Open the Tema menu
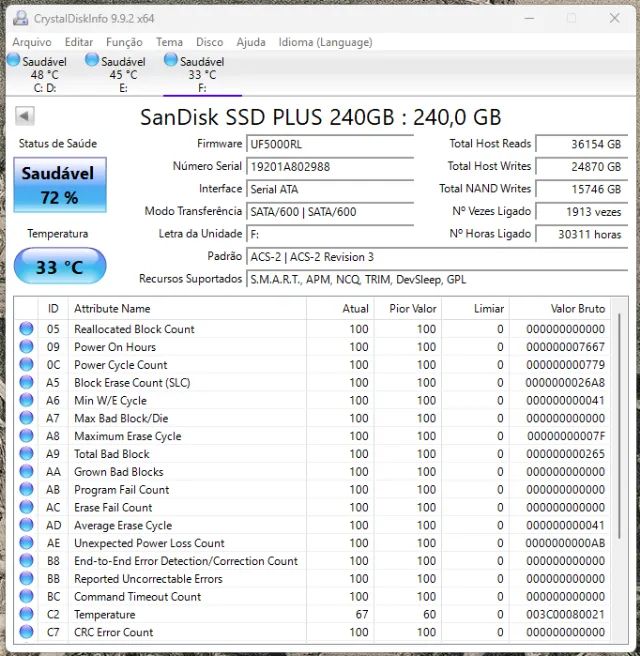640x656 pixels. click(x=169, y=42)
